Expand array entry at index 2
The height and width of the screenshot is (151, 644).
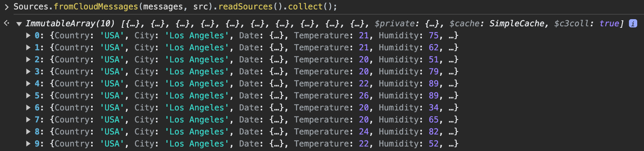tap(28, 60)
